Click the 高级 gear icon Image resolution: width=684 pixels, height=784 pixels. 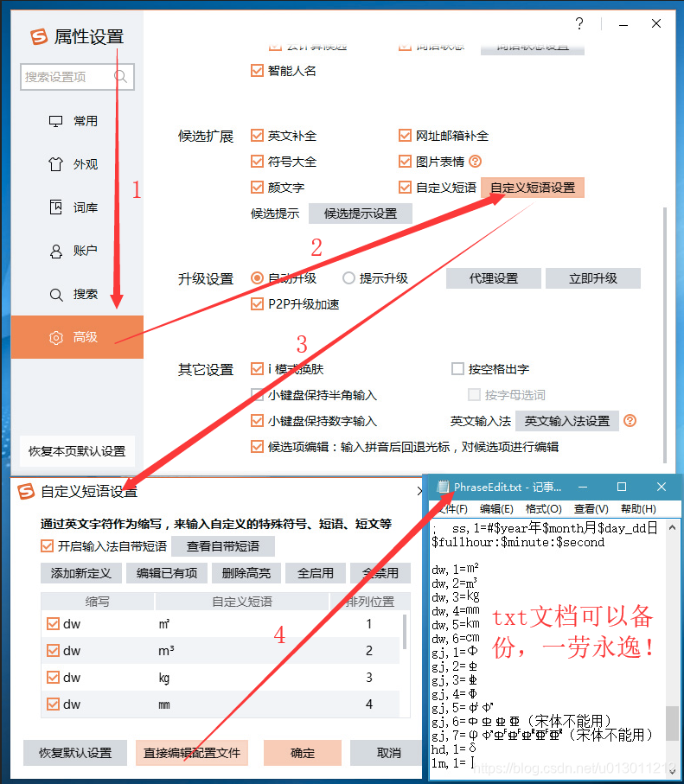click(56, 337)
